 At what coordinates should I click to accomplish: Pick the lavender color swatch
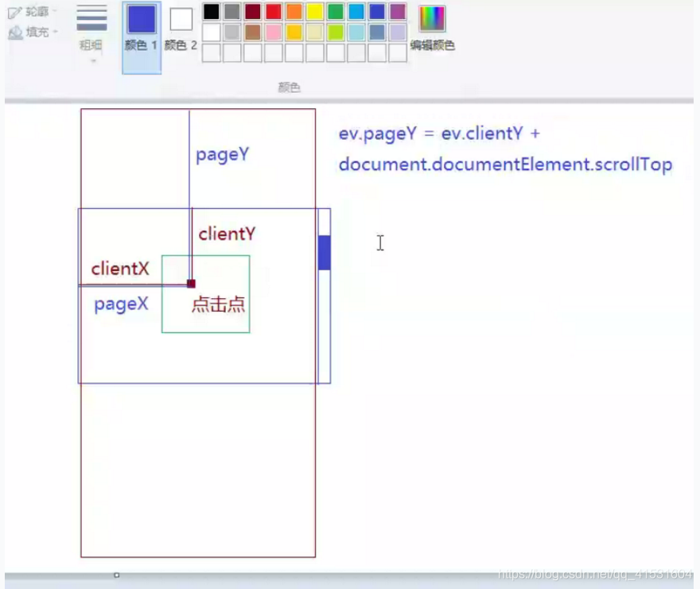397,32
